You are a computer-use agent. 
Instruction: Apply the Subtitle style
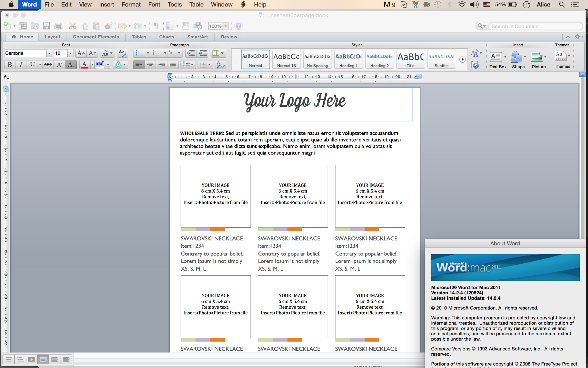pos(441,59)
